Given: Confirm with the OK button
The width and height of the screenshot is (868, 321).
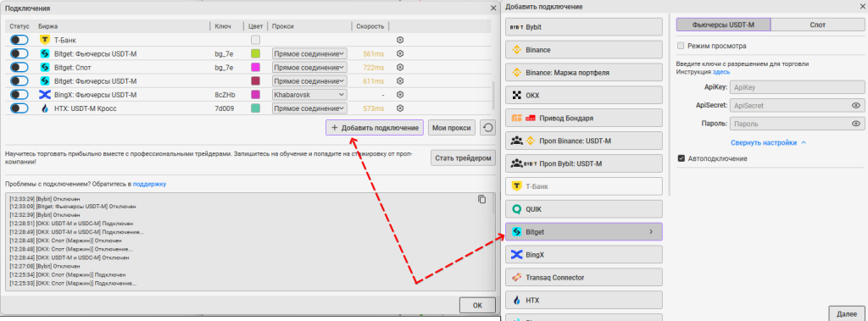Looking at the screenshot, I should coord(477,305).
